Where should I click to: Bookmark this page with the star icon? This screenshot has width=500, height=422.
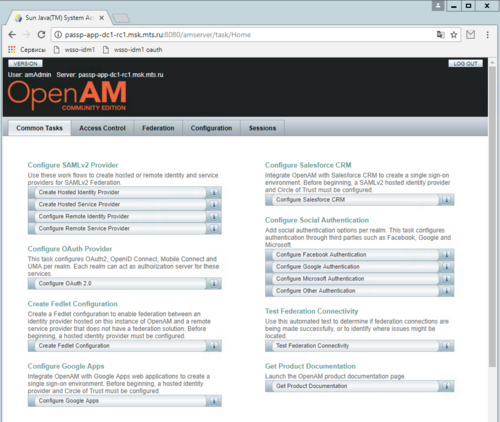point(454,35)
